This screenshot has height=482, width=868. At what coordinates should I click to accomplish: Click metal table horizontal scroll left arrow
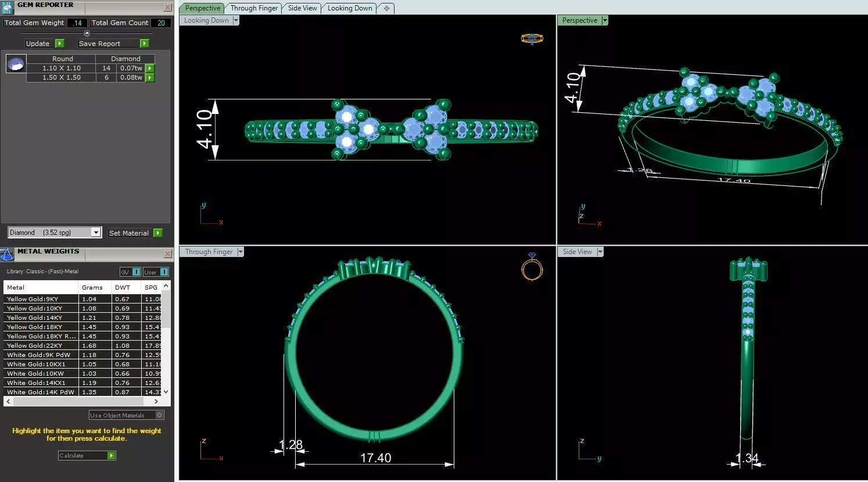tap(8, 401)
